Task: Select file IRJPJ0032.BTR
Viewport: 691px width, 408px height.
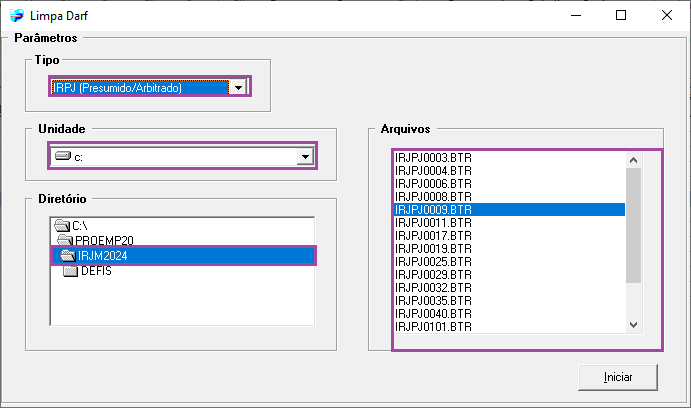Action: coord(509,288)
